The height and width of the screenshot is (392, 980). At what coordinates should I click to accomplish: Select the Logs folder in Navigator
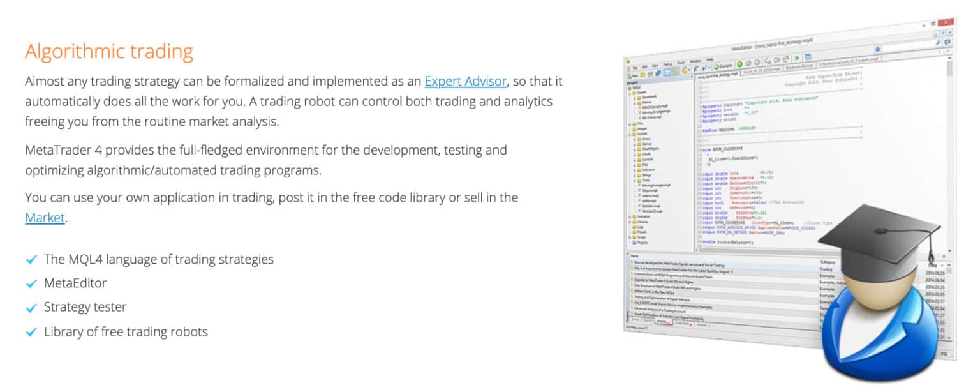coord(637,228)
